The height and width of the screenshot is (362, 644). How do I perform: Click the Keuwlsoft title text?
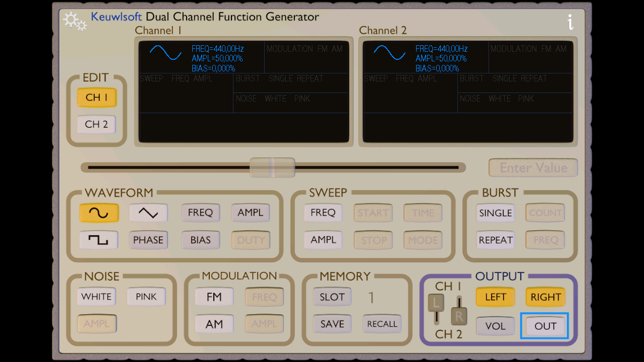(116, 17)
